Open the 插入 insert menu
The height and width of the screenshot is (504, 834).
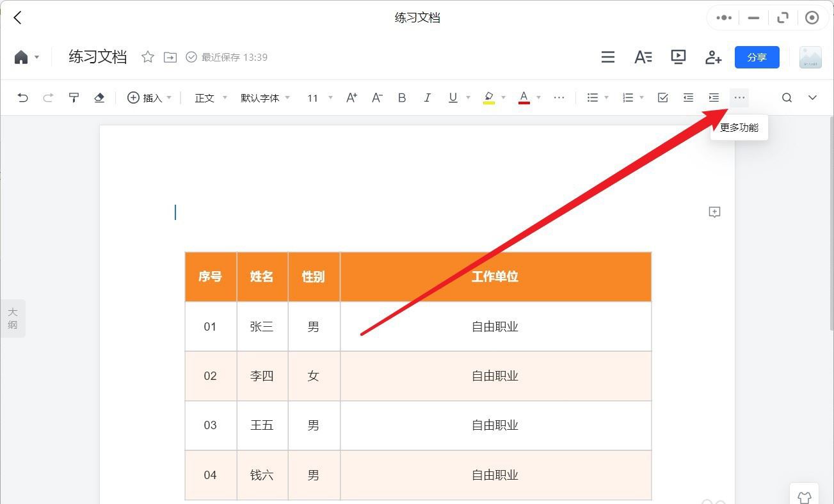point(150,98)
